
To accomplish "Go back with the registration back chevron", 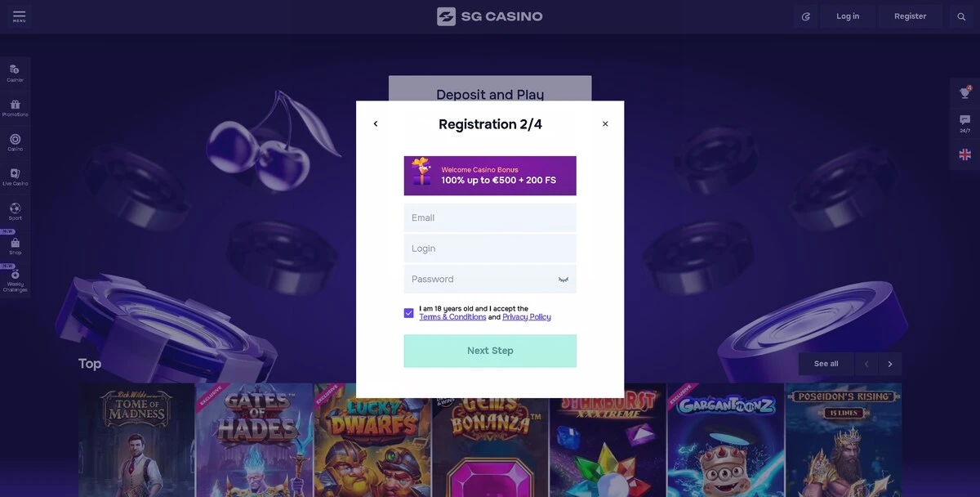I will pos(376,124).
